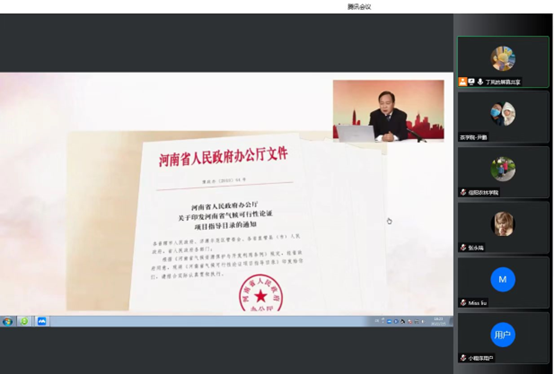Click the blue Tencent Meeting taskbar icon
Viewport: 554px width, 374px height.
click(x=42, y=321)
